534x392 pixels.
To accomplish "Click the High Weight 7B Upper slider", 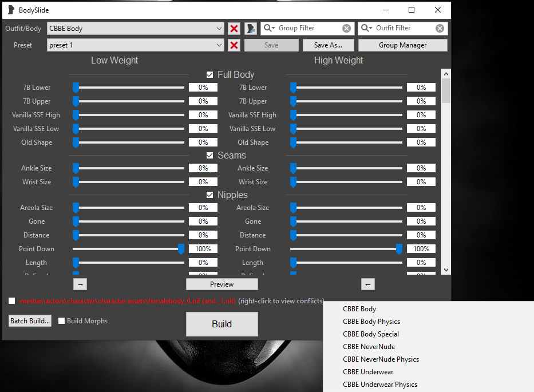I will [346, 101].
